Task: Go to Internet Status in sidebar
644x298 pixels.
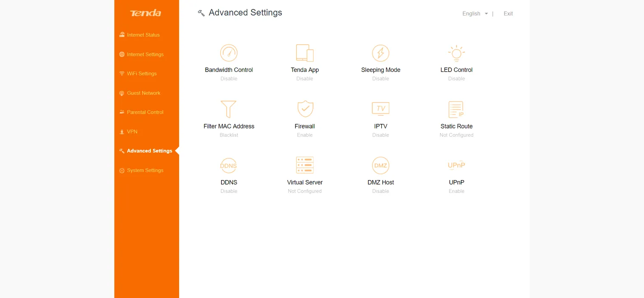Action: pyautogui.click(x=143, y=35)
